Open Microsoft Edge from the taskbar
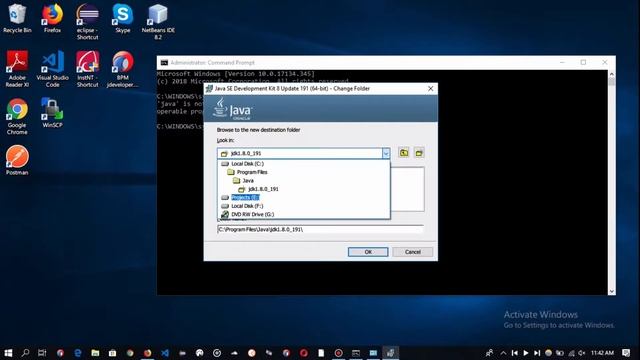The width and height of the screenshot is (640, 360). tap(78, 353)
